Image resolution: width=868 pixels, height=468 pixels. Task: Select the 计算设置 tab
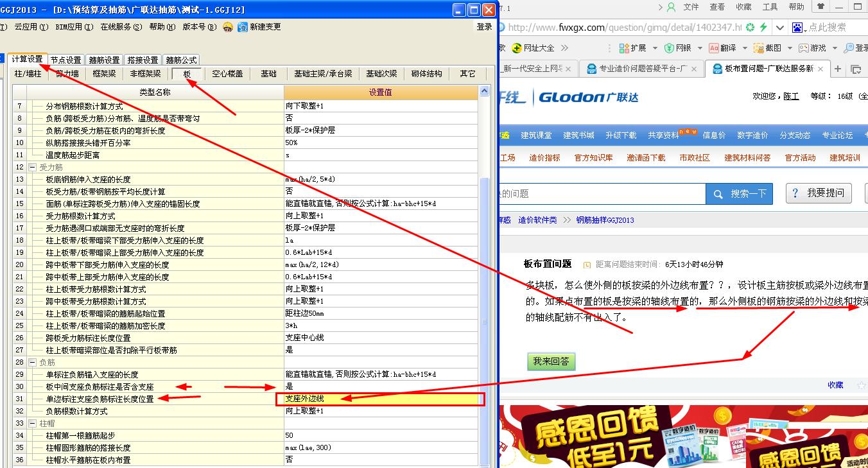[x=28, y=59]
